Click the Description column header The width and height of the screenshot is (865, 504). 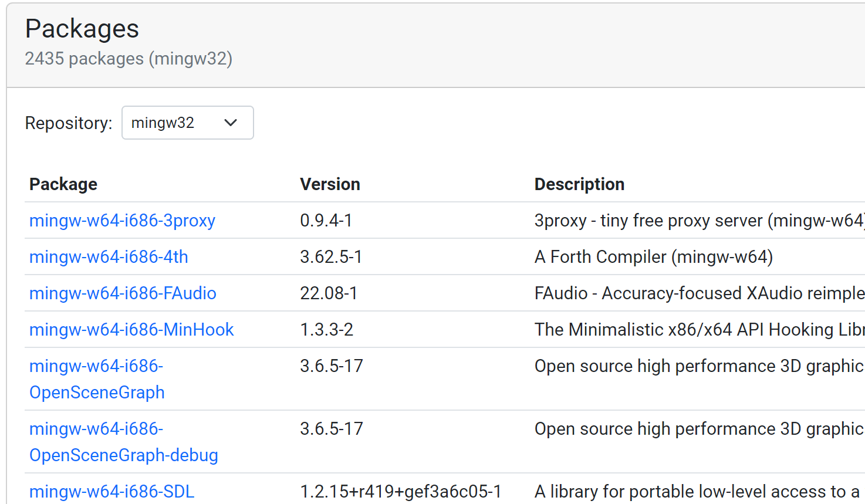click(579, 184)
